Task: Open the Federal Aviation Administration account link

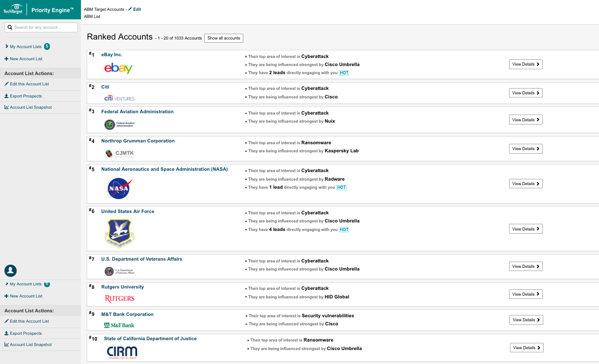Action: point(137,112)
